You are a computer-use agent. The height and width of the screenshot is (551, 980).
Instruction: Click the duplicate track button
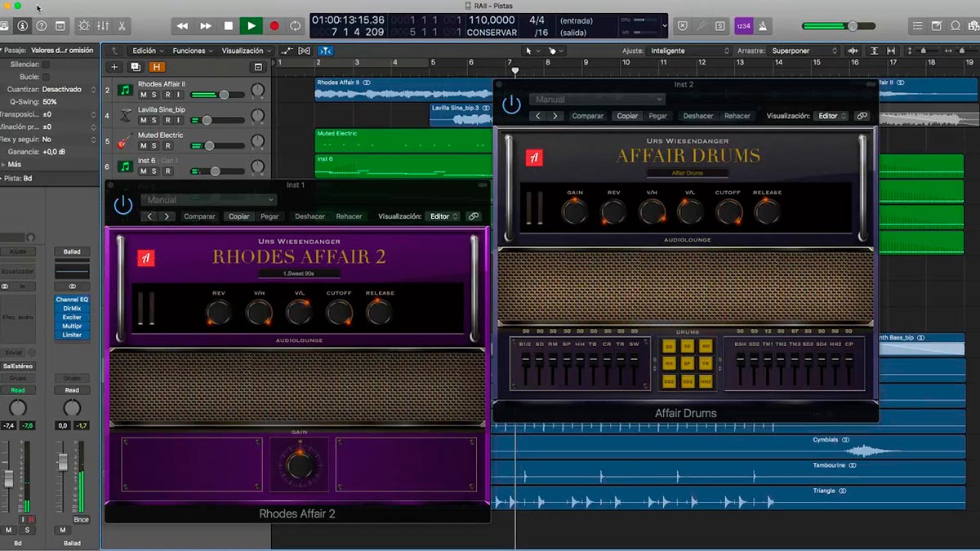point(136,67)
